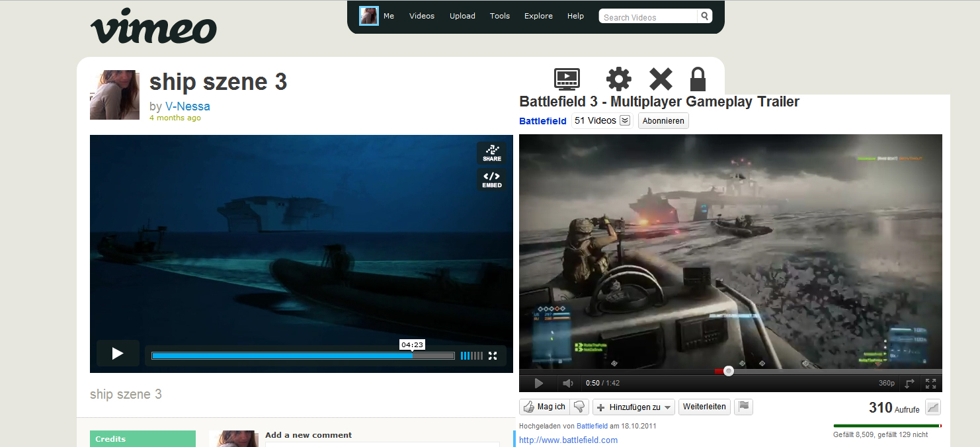Screen dimensions: 980x447
Task: Seek on the Vimeo blue progress bar
Action: coord(303,356)
